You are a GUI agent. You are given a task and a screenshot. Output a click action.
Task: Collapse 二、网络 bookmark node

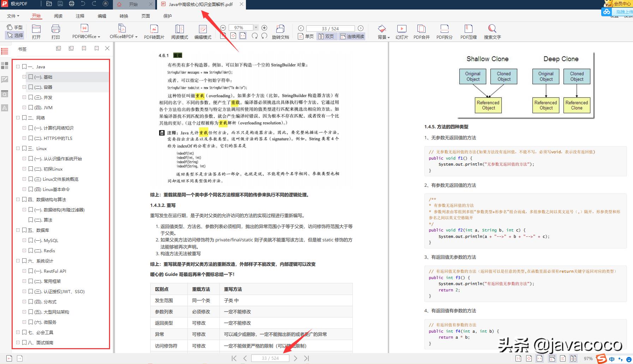pyautogui.click(x=18, y=118)
